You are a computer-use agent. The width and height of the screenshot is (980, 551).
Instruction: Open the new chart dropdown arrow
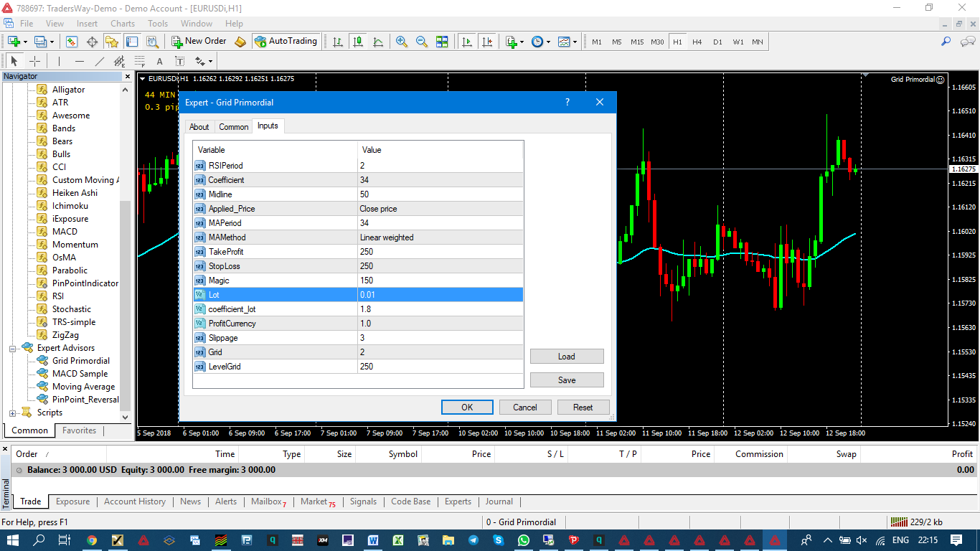[25, 42]
